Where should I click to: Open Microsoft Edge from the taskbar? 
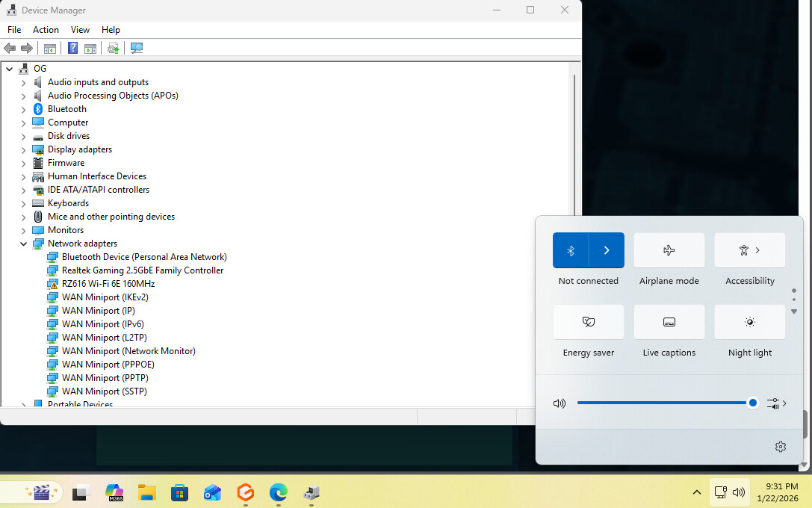tap(279, 493)
